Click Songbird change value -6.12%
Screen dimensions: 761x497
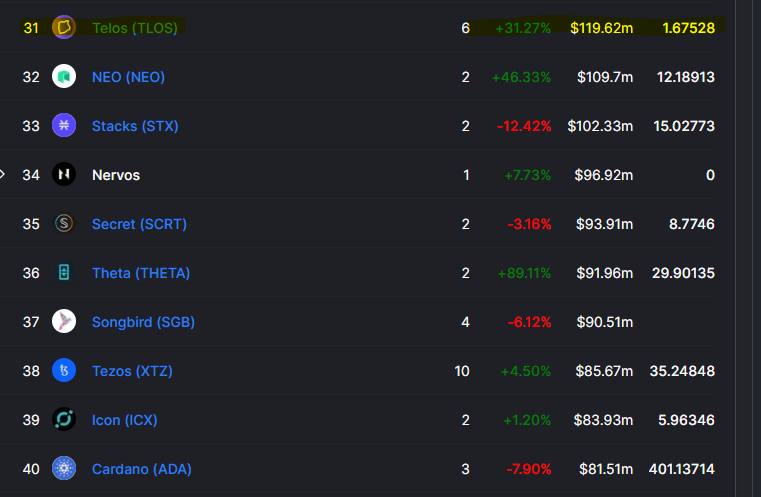pyautogui.click(x=529, y=322)
